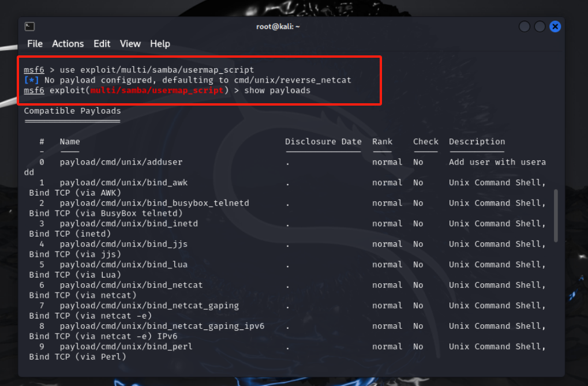
Task: Click payload/cmd/unix/bind_lua entry
Action: click(123, 265)
